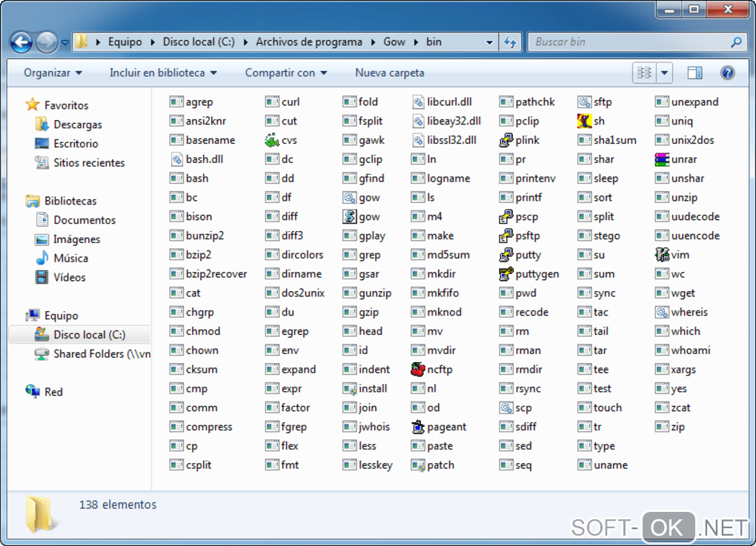
Task: Select the plink icon
Action: pos(506,140)
